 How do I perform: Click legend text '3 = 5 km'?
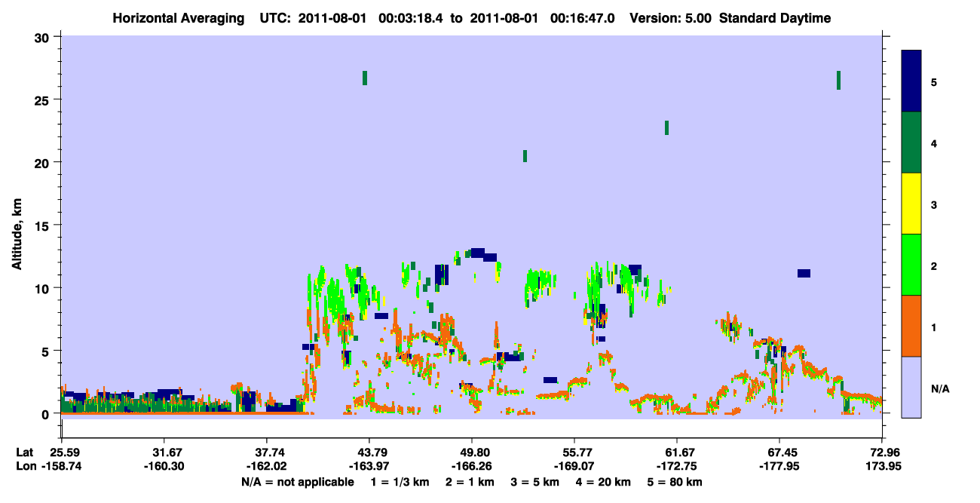pos(534,482)
